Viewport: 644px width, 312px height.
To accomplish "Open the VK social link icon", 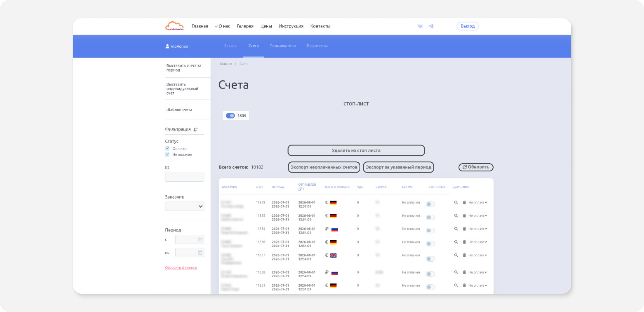I will [420, 26].
